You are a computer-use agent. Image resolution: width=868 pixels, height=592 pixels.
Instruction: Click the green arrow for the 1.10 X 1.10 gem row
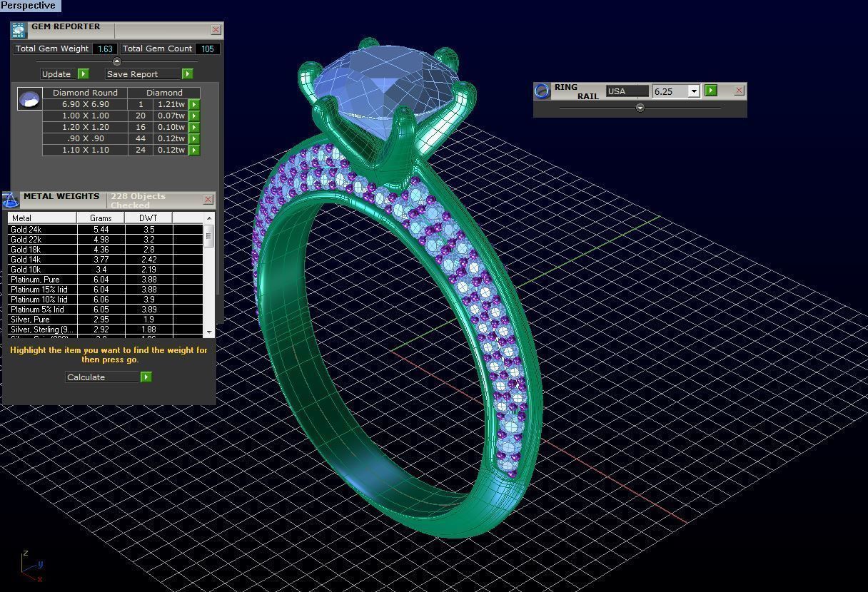coord(193,150)
